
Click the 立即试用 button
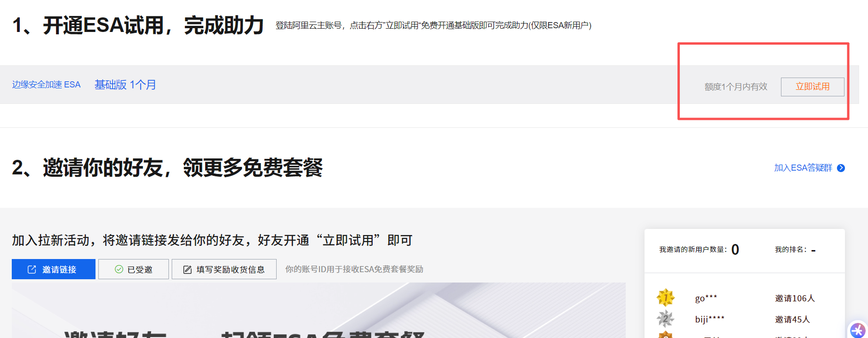(x=812, y=87)
